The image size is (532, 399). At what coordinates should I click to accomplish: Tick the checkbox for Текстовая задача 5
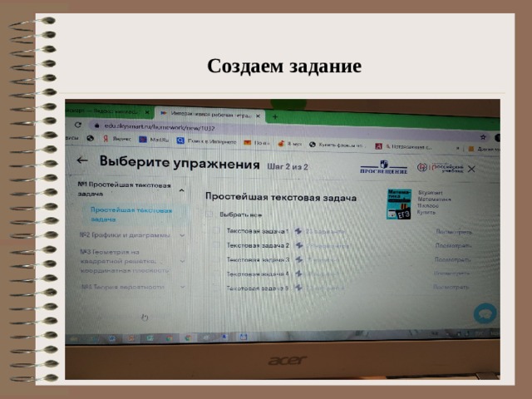(x=216, y=288)
